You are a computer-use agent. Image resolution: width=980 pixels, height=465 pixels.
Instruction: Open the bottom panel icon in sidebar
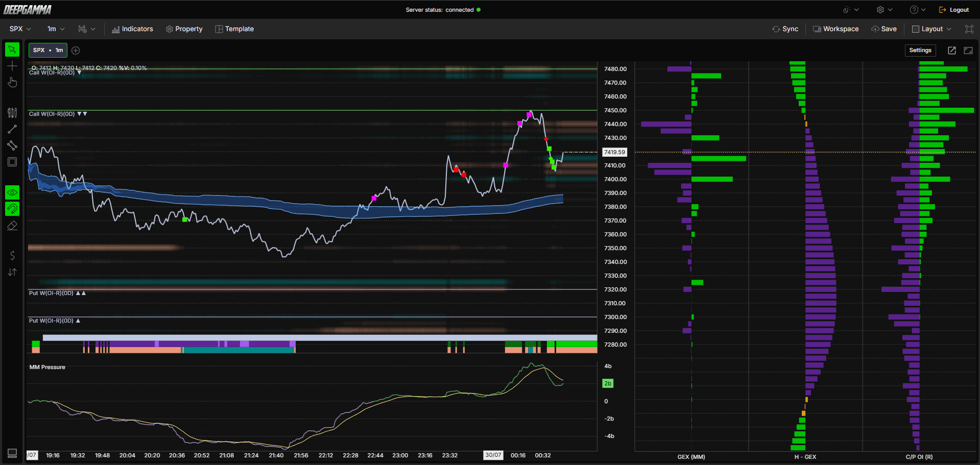[x=12, y=453]
